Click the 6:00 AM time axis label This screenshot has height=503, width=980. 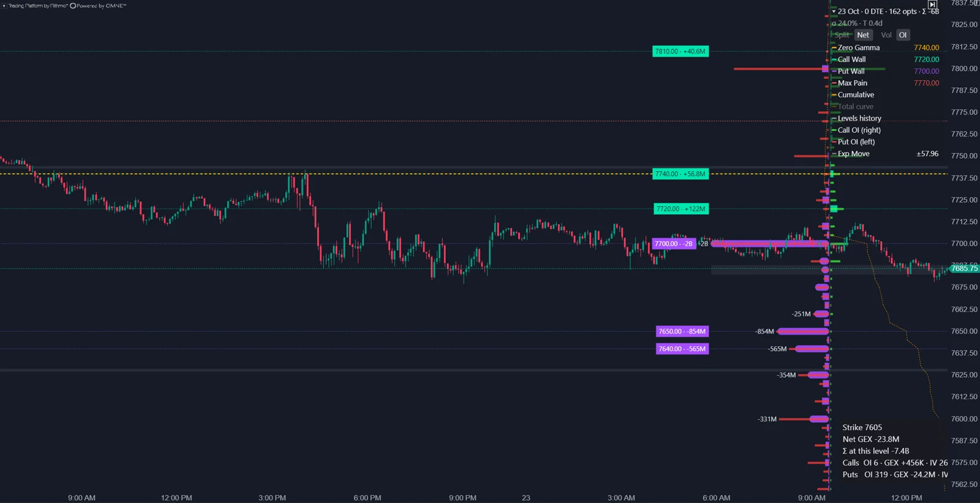coord(717,498)
